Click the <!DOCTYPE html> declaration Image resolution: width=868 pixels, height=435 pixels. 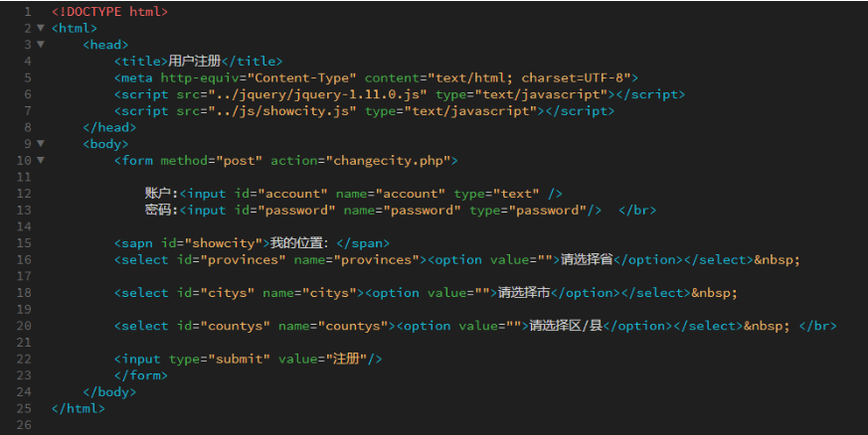point(109,12)
